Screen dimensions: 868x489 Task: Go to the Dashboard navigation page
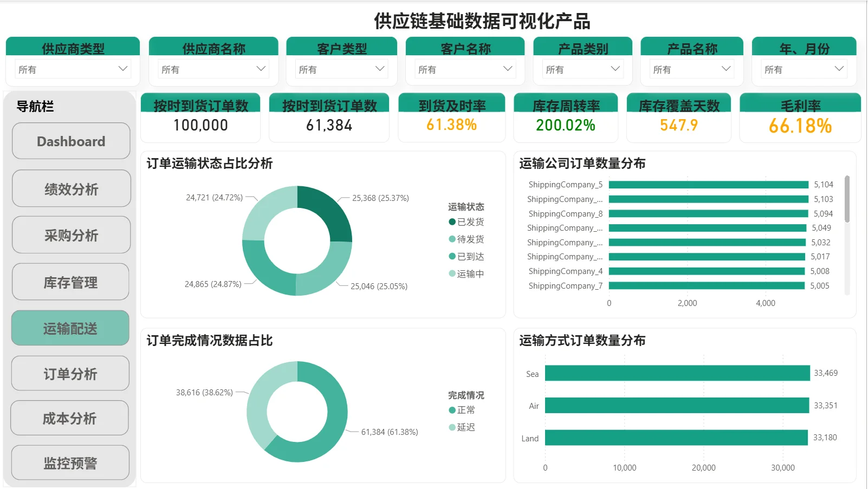[x=71, y=141]
